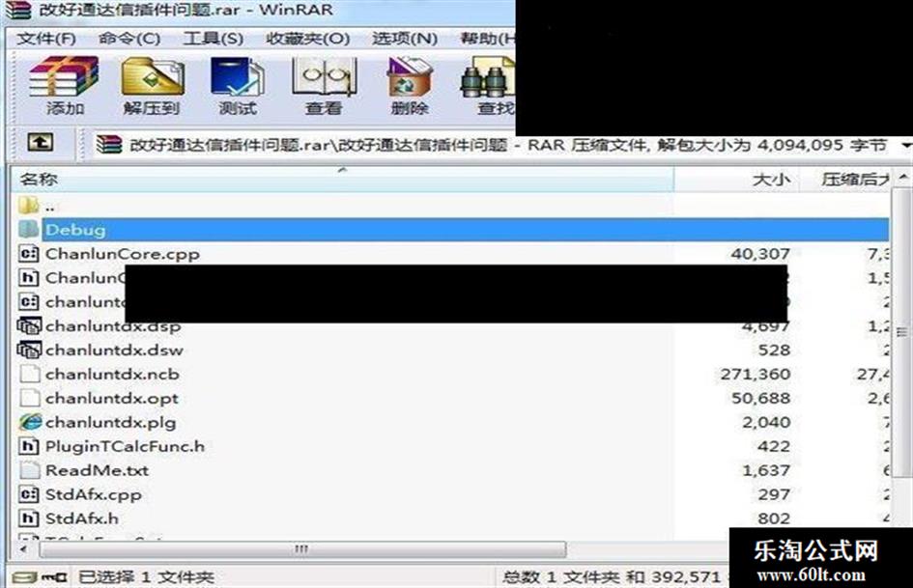Click the chanluntdx.opt file icon
This screenshot has height=588, width=913.
29,398
